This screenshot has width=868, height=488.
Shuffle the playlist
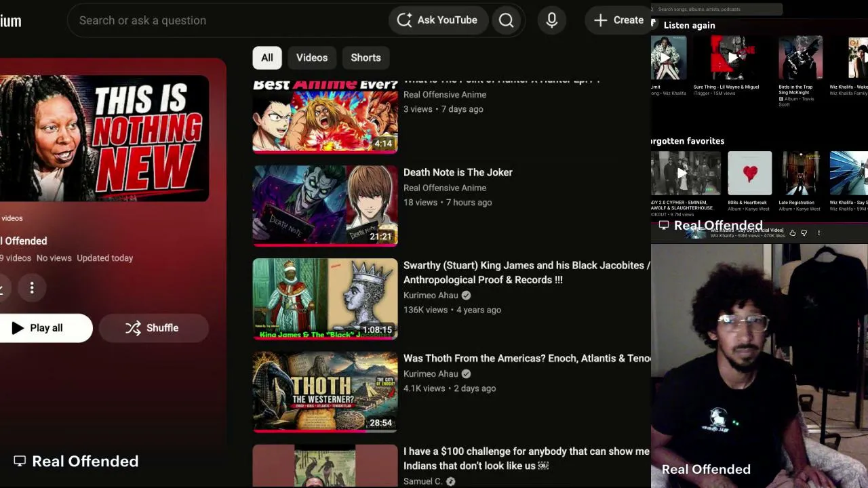[x=153, y=328]
